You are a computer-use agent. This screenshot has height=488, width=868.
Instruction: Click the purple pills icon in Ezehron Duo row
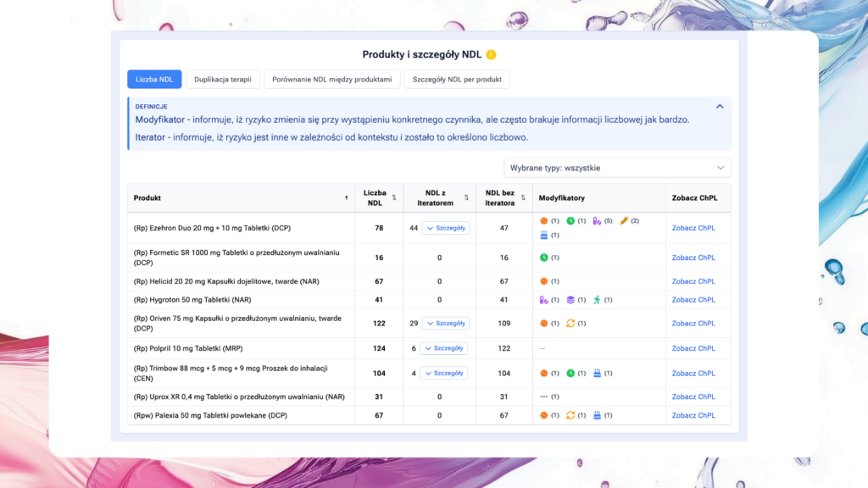[x=597, y=221]
